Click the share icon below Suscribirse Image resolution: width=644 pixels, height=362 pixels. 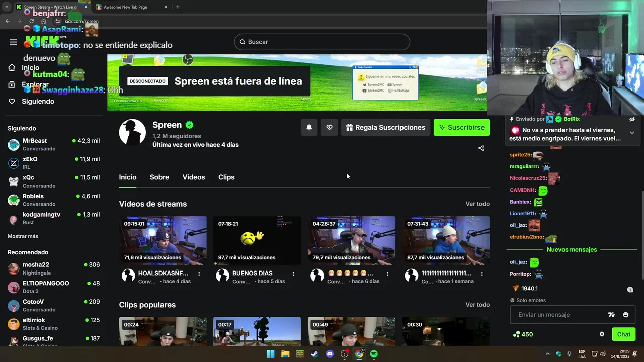click(481, 148)
